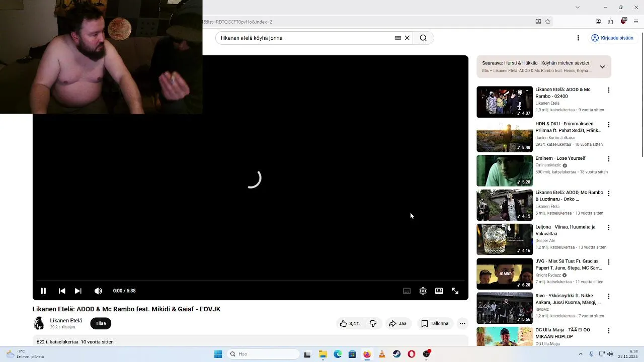This screenshot has width=644, height=362.
Task: Open options for HDN & DKU Enimmäkseen Priimaa
Action: click(609, 124)
